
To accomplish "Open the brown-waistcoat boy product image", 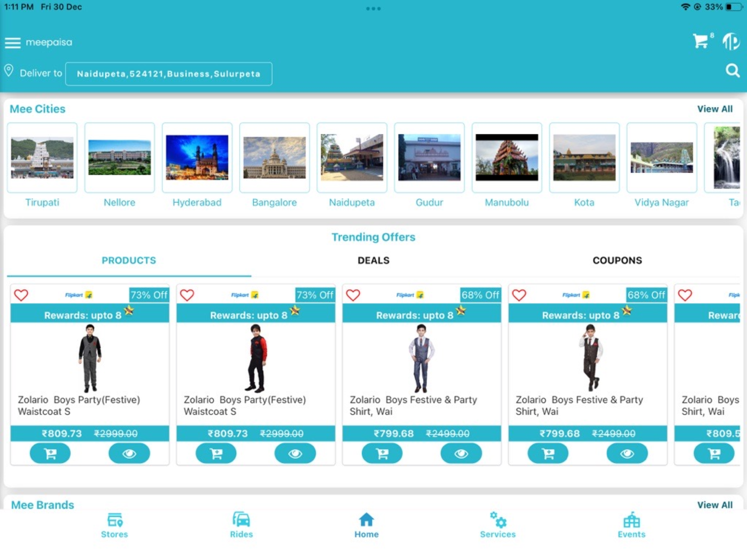I will pyautogui.click(x=590, y=358).
